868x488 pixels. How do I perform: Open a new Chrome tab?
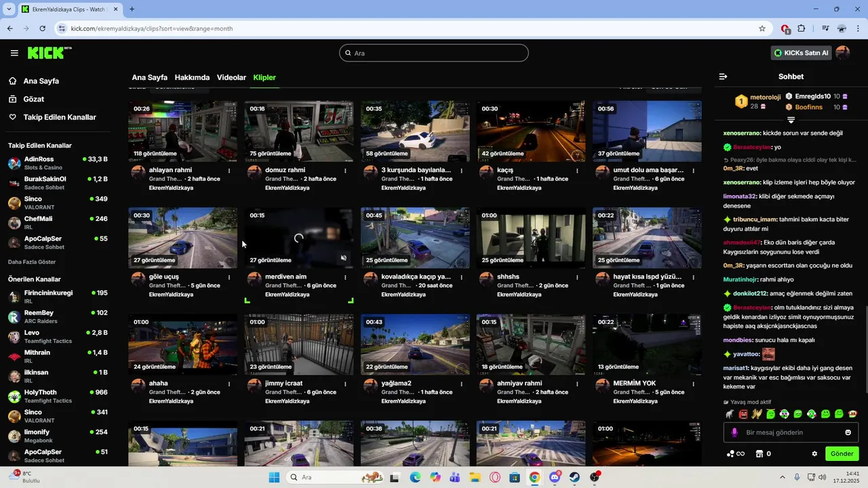(x=132, y=9)
